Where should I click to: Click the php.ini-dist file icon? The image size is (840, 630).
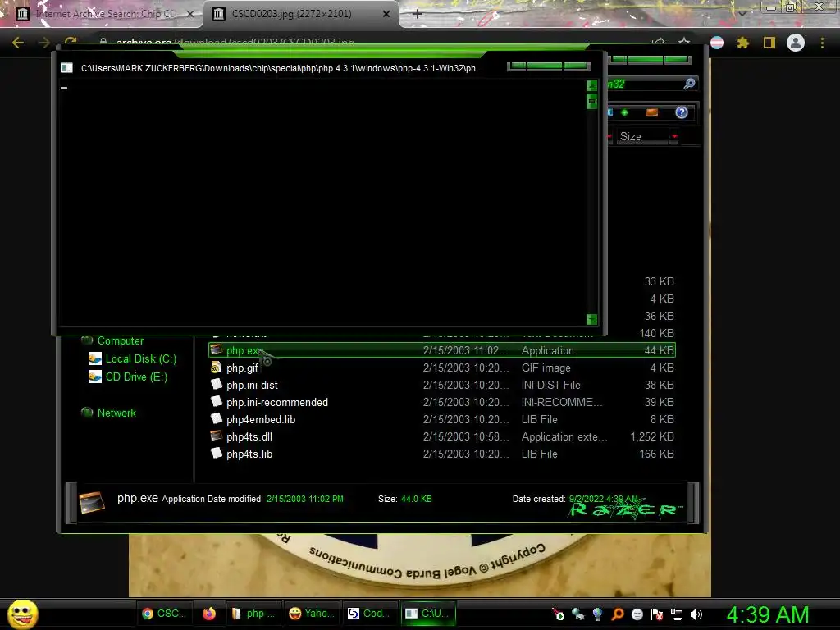(217, 384)
